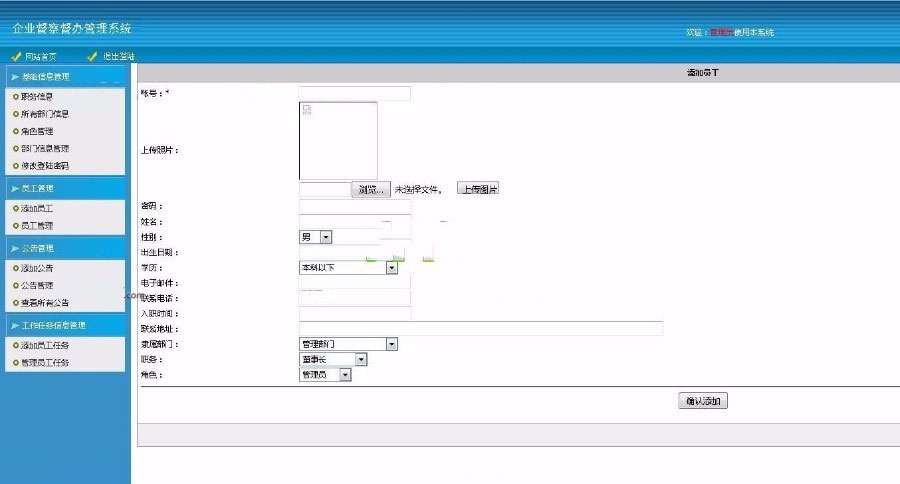Click the 上传图片 upload button
Image resolution: width=900 pixels, height=484 pixels.
(478, 188)
